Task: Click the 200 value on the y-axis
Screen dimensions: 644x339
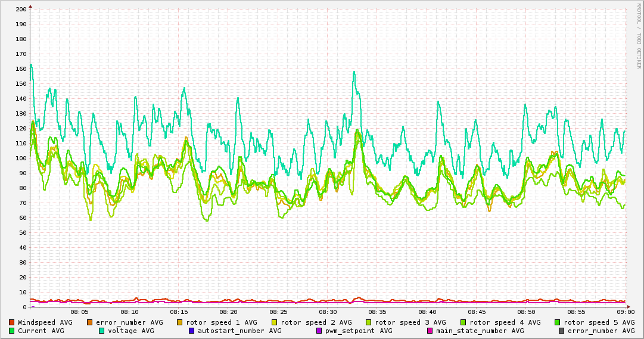Action: click(20, 10)
